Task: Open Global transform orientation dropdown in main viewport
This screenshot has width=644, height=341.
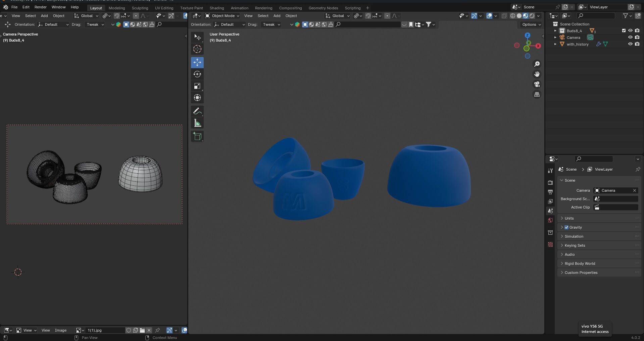Action: [x=337, y=16]
